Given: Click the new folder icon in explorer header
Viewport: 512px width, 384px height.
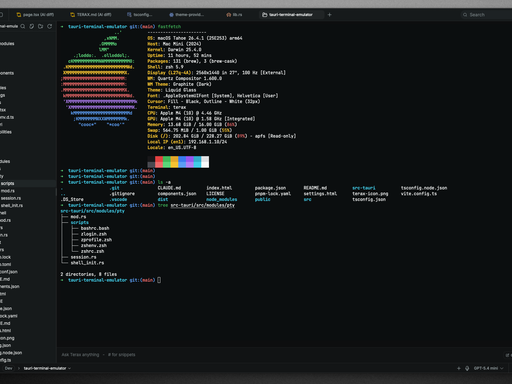Looking at the screenshot, I should click(x=40, y=26).
